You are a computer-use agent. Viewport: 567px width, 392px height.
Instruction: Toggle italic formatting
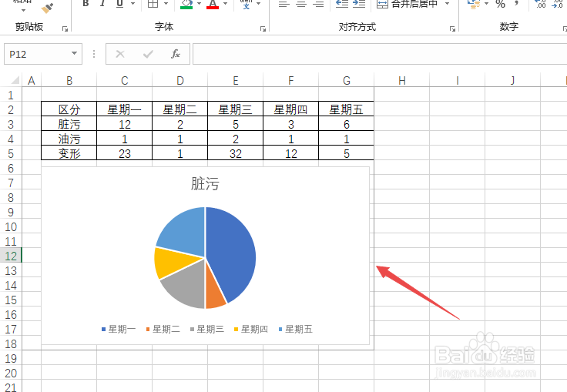click(102, 4)
